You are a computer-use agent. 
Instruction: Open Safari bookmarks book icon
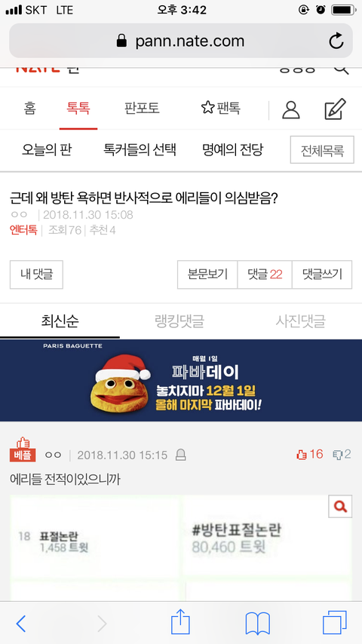tap(258, 624)
